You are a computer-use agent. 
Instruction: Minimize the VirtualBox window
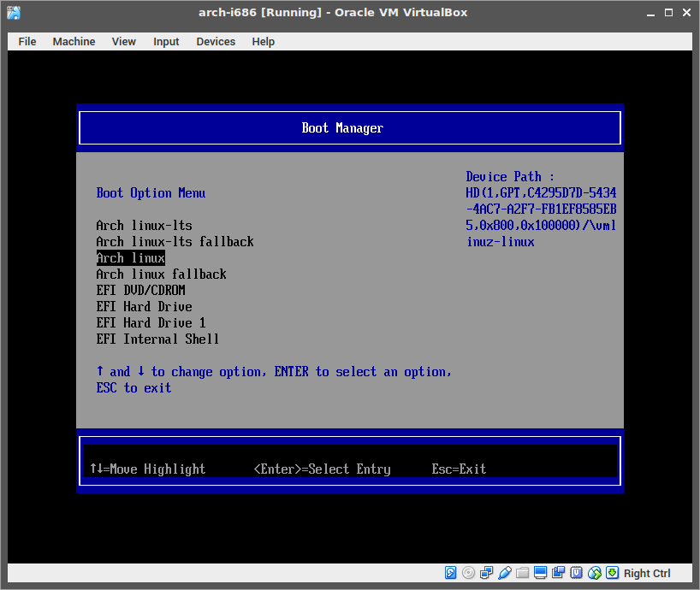coord(650,13)
